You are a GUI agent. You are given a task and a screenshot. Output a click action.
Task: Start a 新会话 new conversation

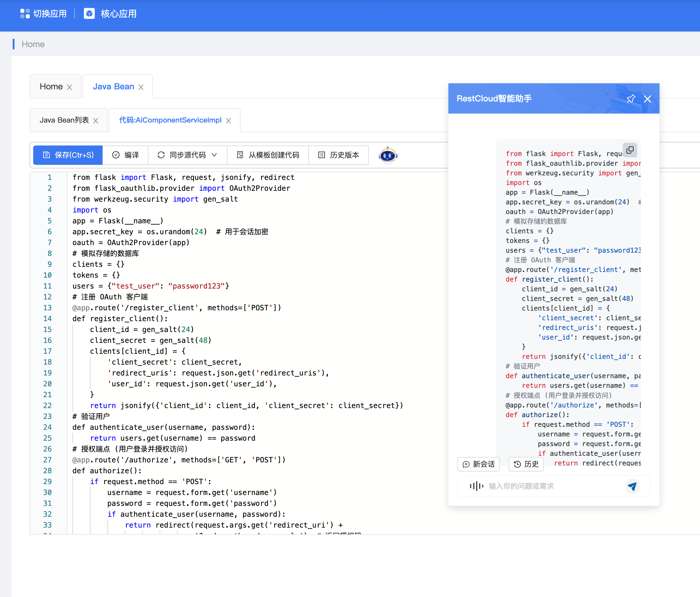pyautogui.click(x=478, y=464)
